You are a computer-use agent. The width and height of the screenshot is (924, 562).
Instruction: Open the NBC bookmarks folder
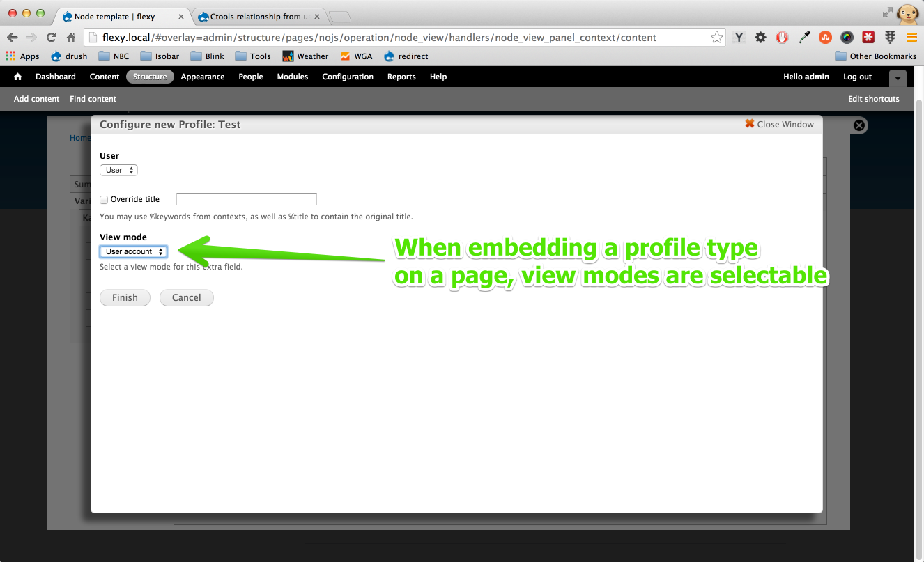114,56
